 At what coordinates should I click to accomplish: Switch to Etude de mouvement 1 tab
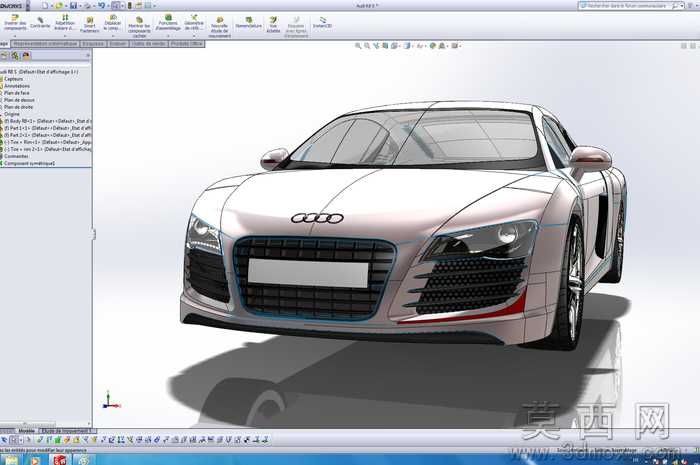68,431
